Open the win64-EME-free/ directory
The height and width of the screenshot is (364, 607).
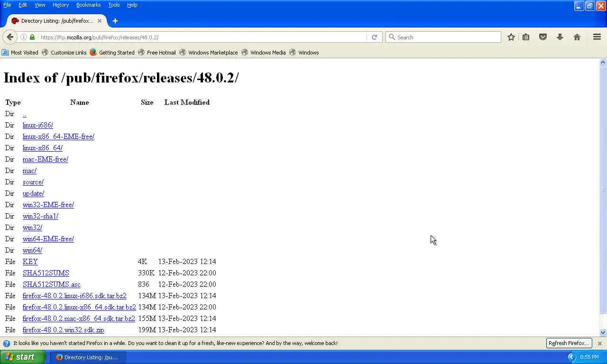(48, 239)
